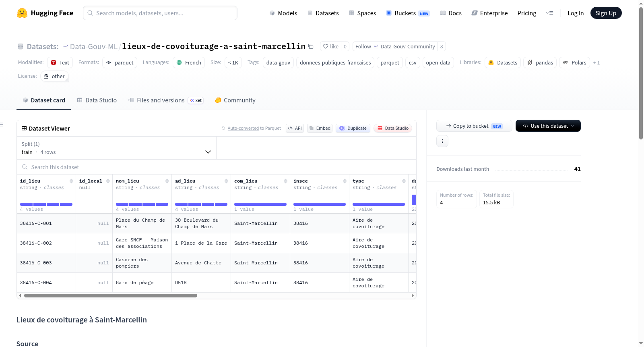This screenshot has height=347, width=644.
Task: Focus the Search this dataset field
Action: point(217,167)
